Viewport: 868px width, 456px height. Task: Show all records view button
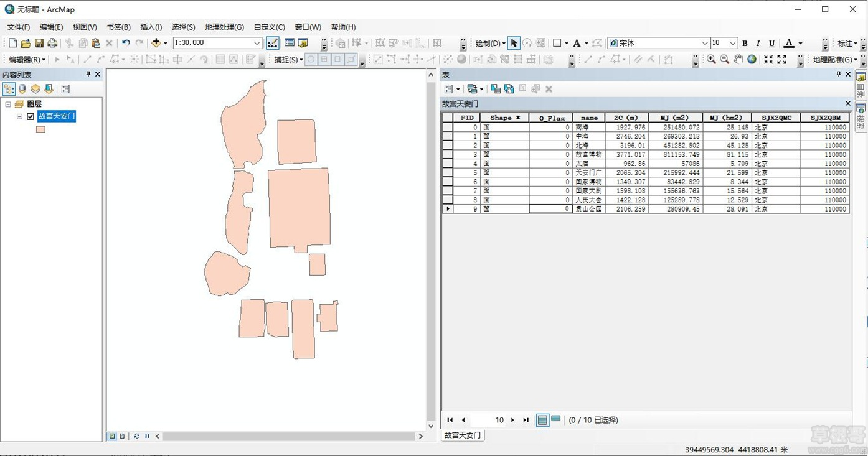coord(542,420)
